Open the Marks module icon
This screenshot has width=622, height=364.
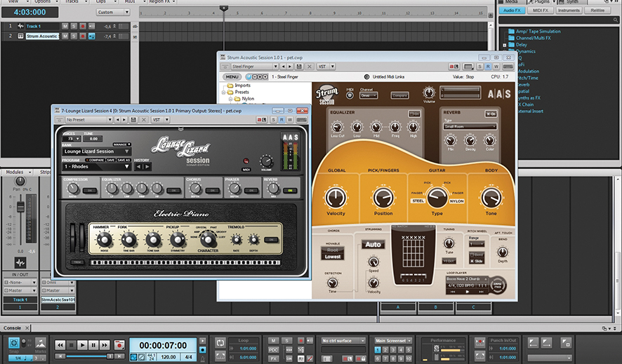40,343
